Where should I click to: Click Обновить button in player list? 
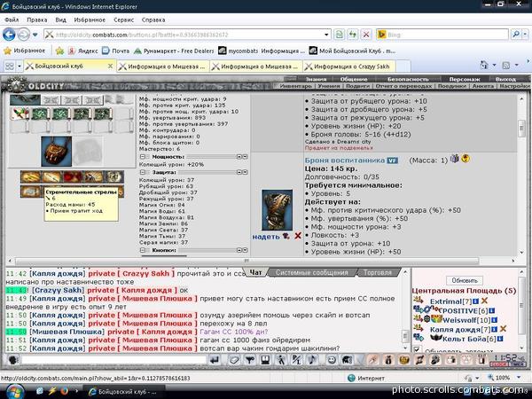465,280
